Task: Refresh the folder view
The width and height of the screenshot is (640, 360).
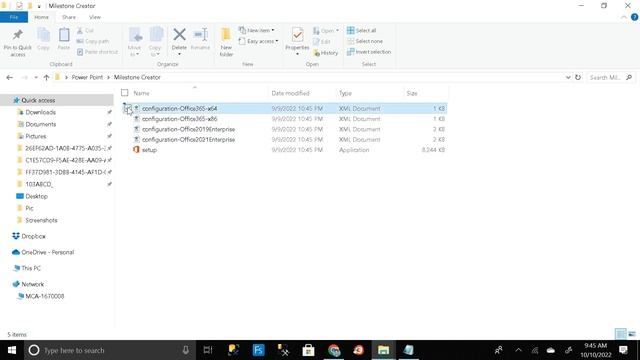Action: point(578,77)
